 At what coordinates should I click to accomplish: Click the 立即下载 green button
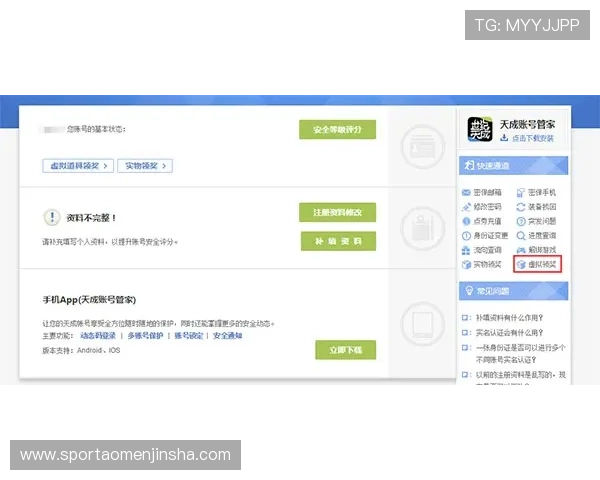pos(346,349)
